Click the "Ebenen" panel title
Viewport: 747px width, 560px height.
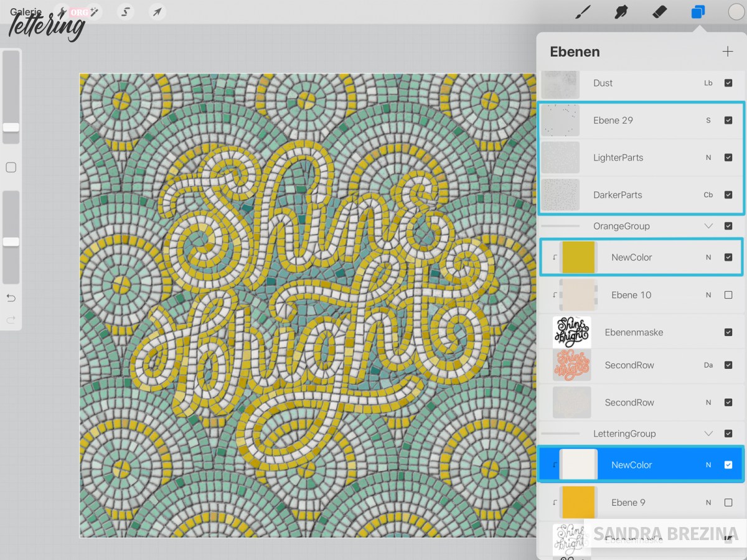tap(575, 52)
